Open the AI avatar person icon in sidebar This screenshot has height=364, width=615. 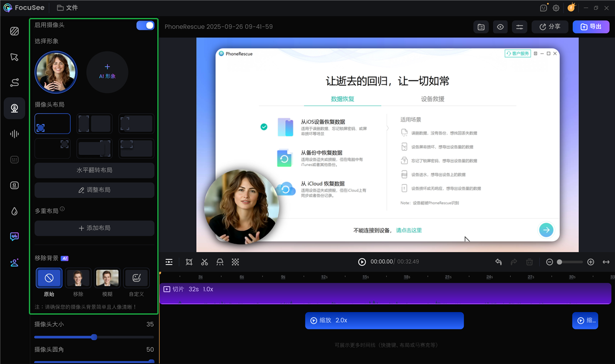point(15,262)
